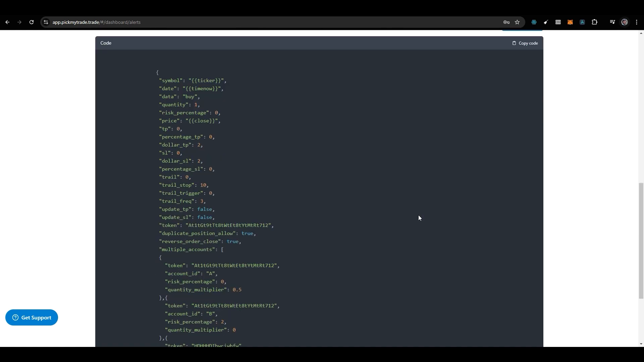Click the "sl": 0 line
This screenshot has width=644, height=362.
171,153
